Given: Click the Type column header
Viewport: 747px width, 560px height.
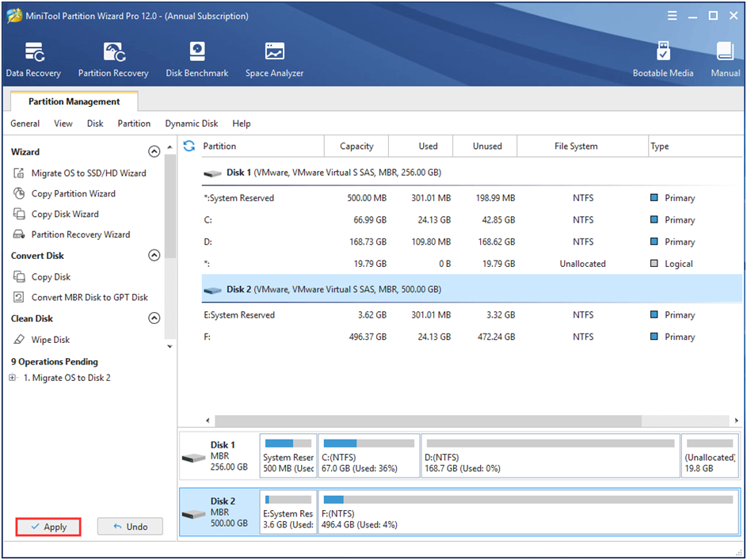Looking at the screenshot, I should (696, 147).
